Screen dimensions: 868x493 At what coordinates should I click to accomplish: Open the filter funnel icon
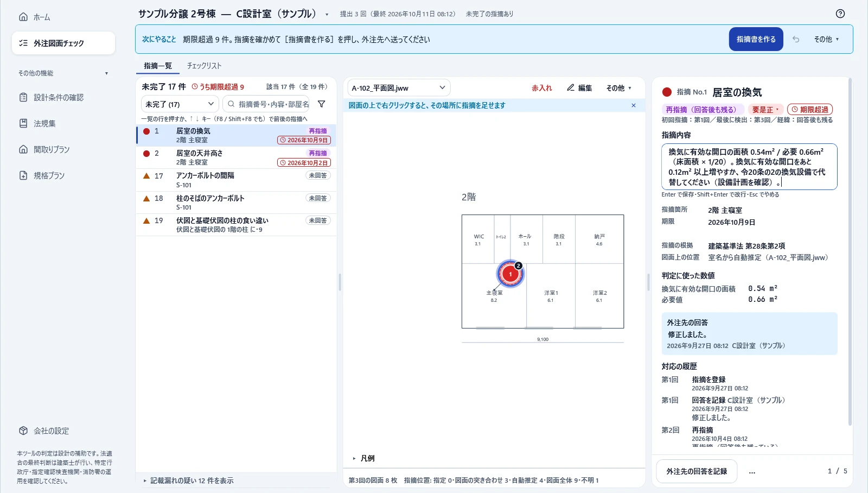(322, 104)
